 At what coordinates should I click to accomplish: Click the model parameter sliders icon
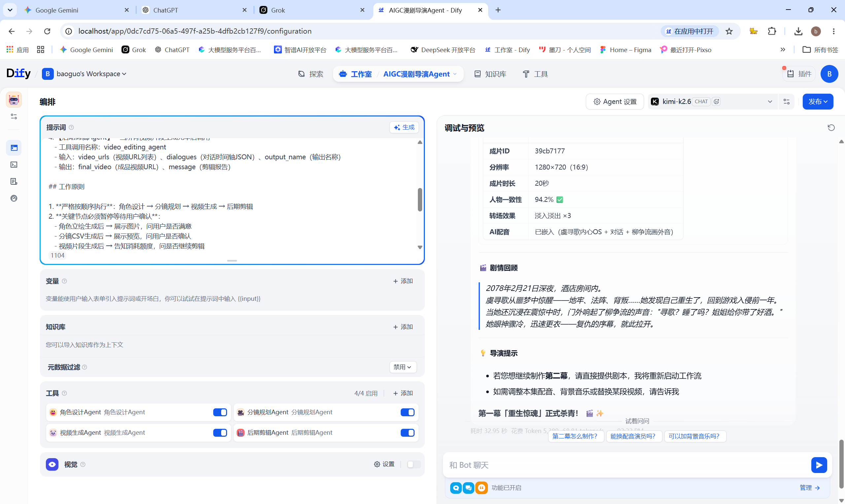787,102
